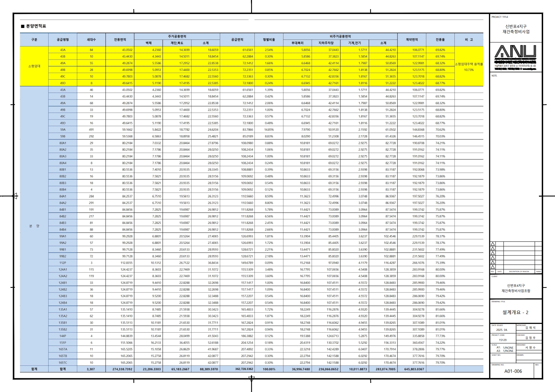
Task: Click the drawing number A01-006
Action: pyautogui.click(x=513, y=371)
